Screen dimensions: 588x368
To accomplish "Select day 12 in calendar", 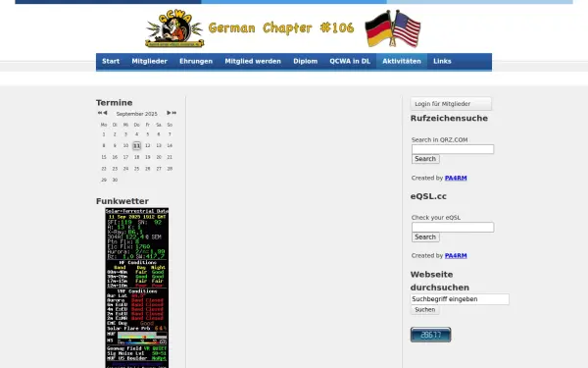I will pyautogui.click(x=148, y=145).
